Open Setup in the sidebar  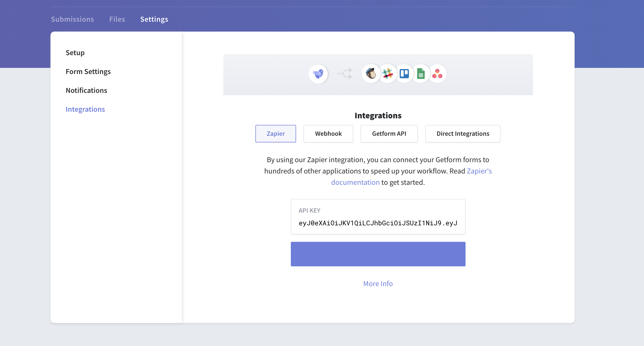[75, 53]
